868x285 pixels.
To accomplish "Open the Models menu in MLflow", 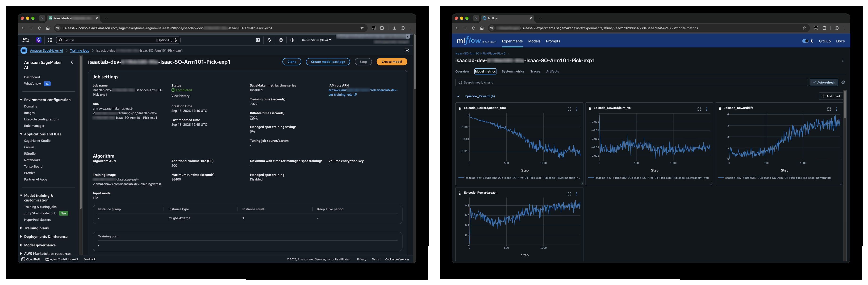I will (x=534, y=41).
